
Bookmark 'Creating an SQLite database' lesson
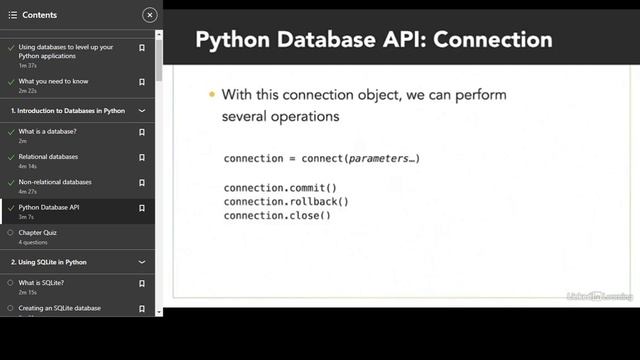[142, 309]
